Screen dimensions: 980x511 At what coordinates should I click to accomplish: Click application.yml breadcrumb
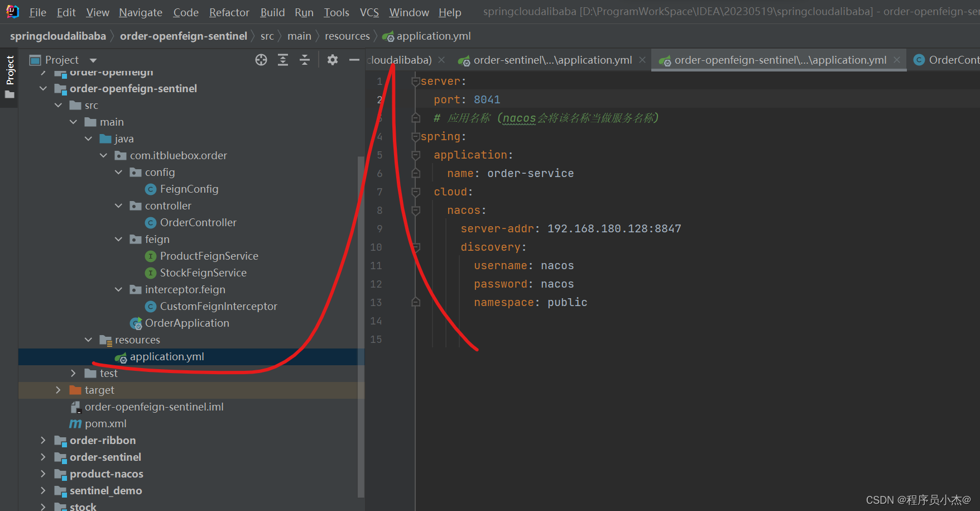click(434, 36)
